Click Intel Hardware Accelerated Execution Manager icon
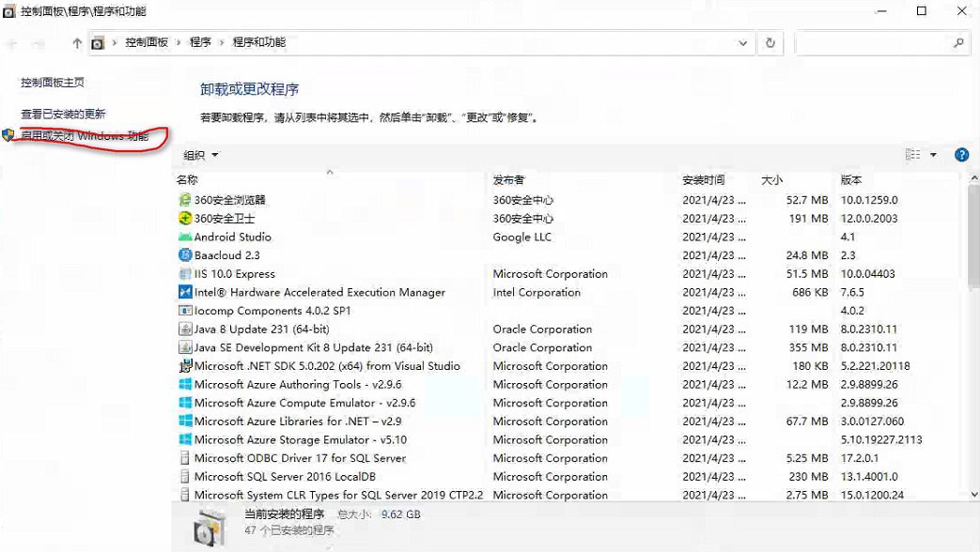 [x=185, y=292]
